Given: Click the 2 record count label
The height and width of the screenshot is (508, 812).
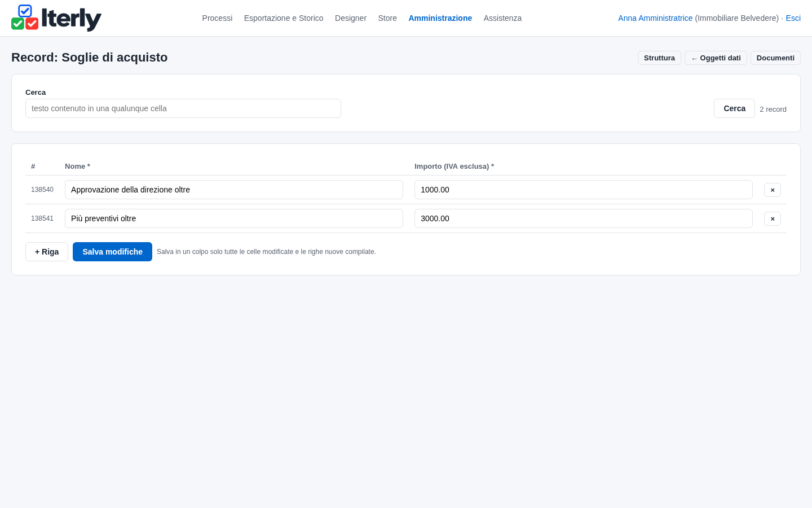Looking at the screenshot, I should click(x=773, y=110).
